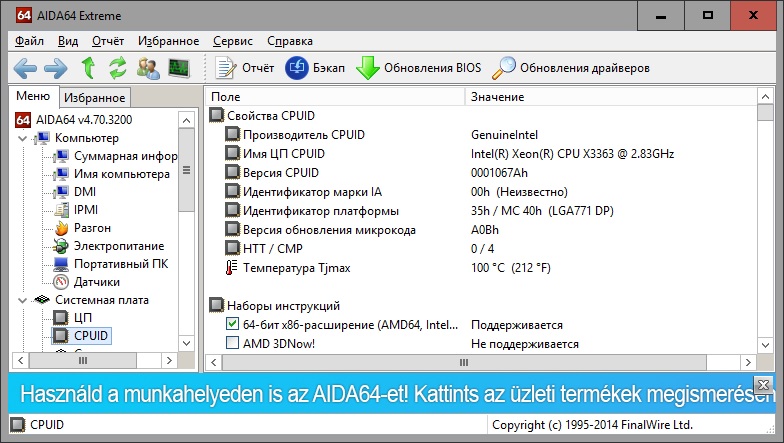
Task: Click the Наборы инструкций group header
Action: 275,305
